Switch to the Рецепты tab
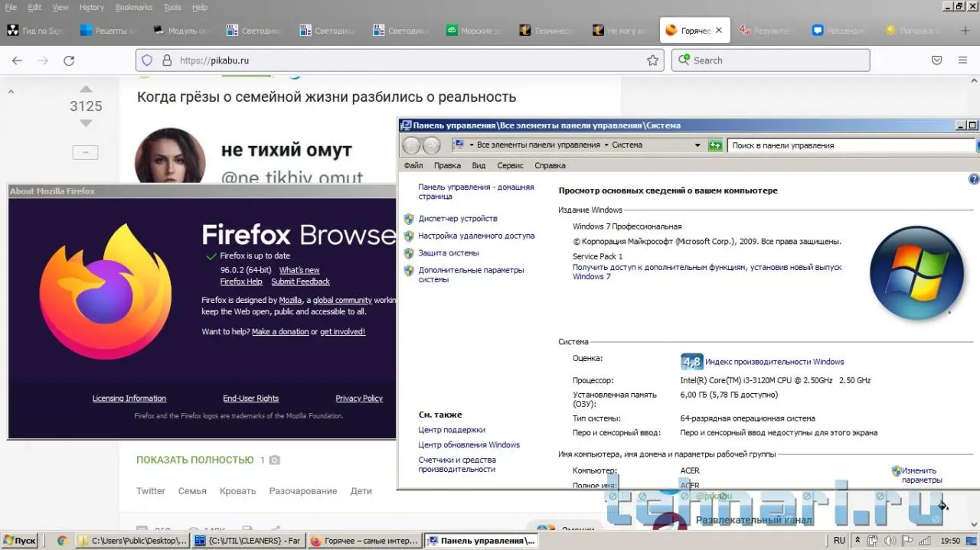Screen dimensions: 980x550 [109, 31]
